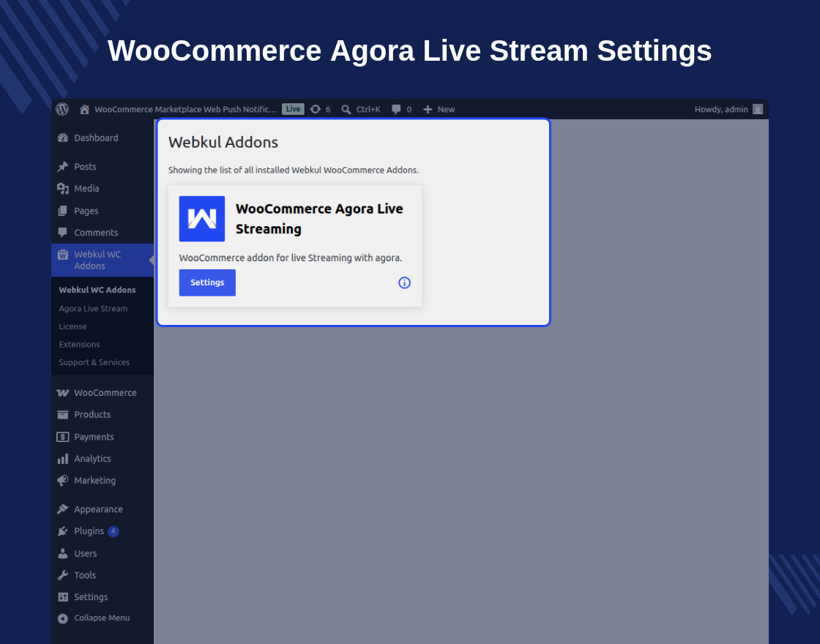This screenshot has width=820, height=644.
Task: Click the addon description about live Streaming
Action: coord(290,258)
